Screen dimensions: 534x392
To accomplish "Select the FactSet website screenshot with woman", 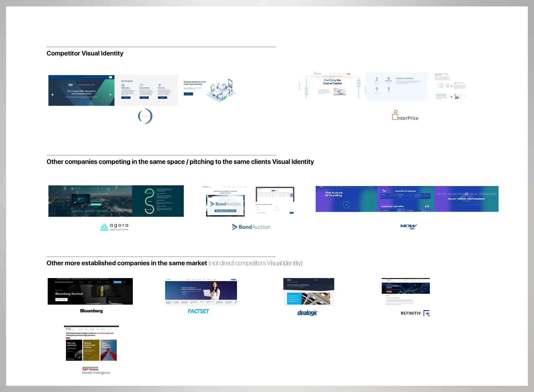I will pyautogui.click(x=201, y=291).
